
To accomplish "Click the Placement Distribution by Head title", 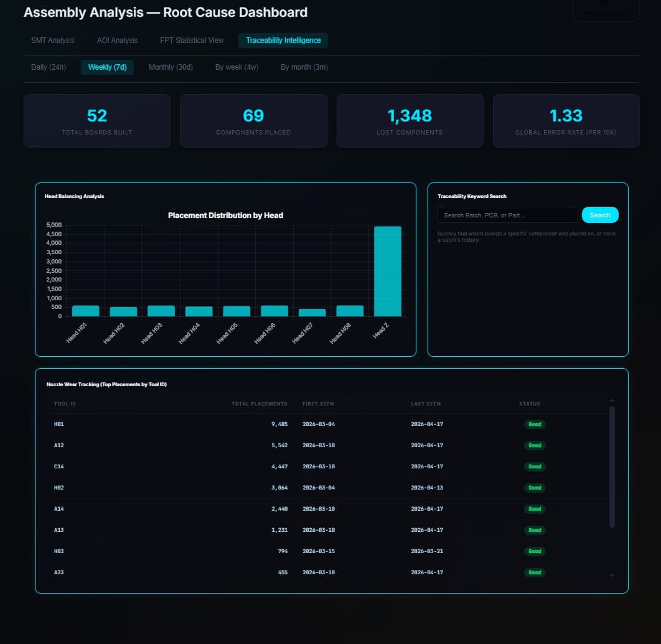I will click(x=225, y=215).
